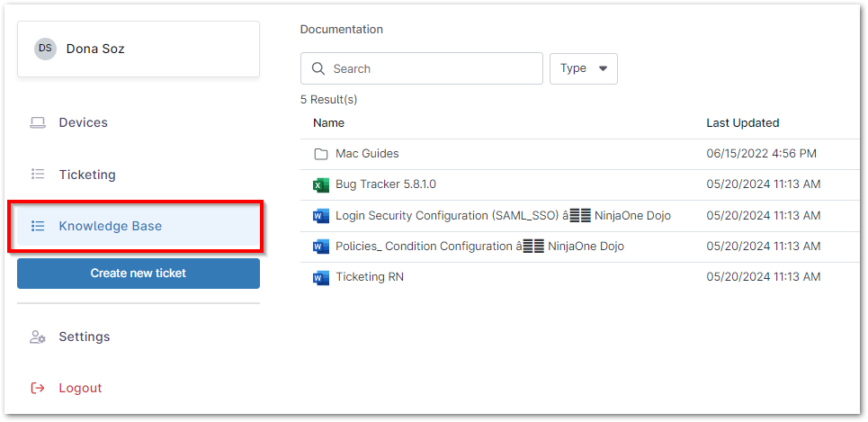The height and width of the screenshot is (422, 868).
Task: Click the Ticketing RN Word file icon
Action: (x=321, y=277)
